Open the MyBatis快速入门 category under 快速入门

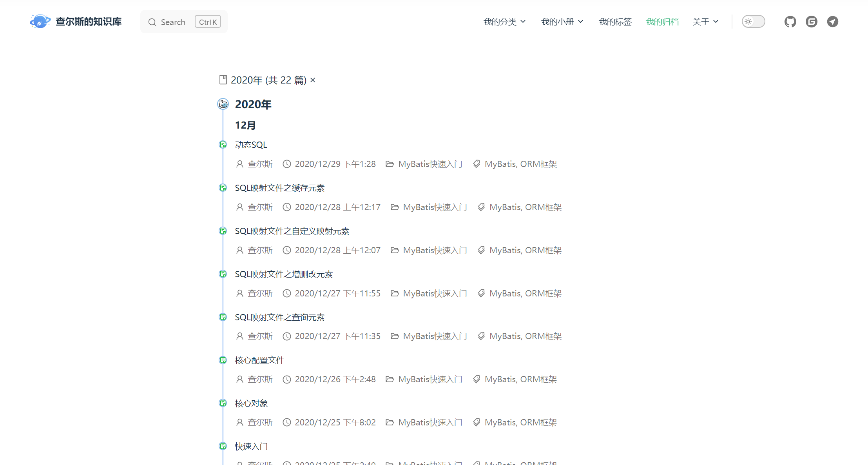click(x=430, y=463)
